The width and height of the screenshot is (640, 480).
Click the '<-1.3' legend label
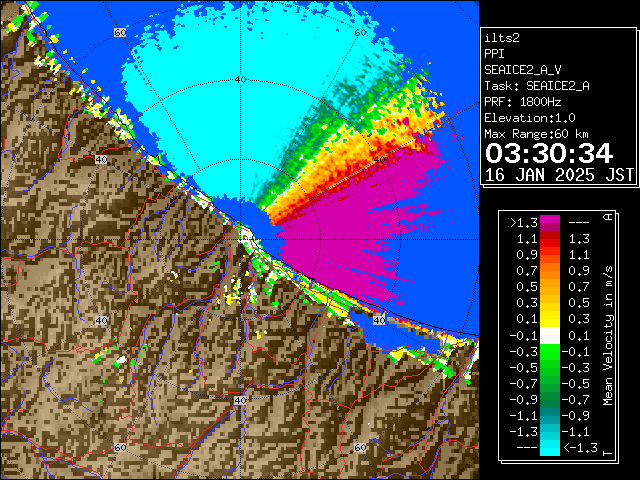[x=580, y=448]
